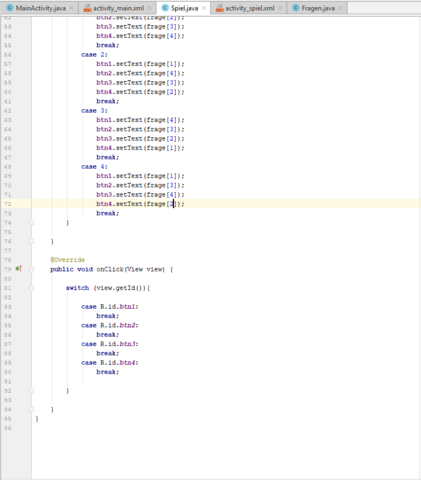Click the override gutter icon on line 79

19,269
